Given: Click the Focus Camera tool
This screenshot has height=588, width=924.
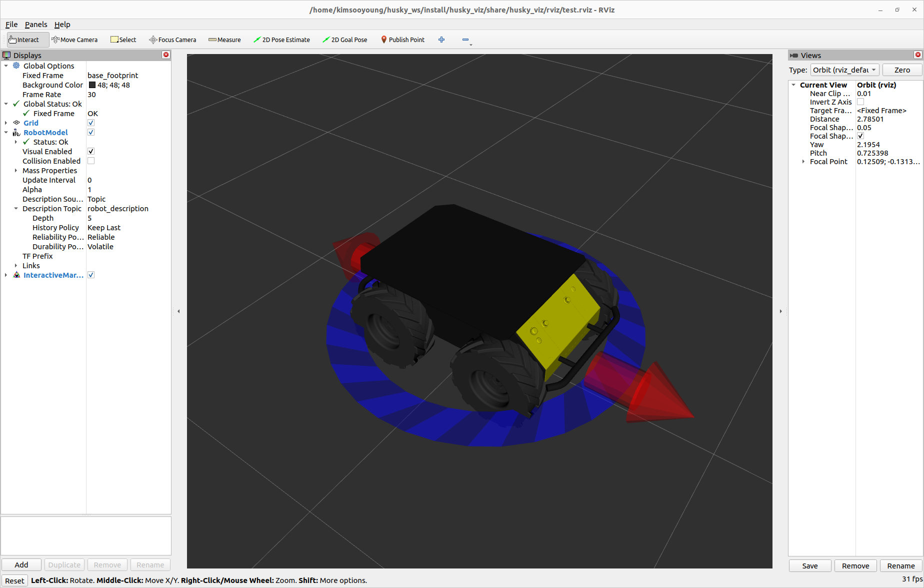Looking at the screenshot, I should tap(172, 40).
